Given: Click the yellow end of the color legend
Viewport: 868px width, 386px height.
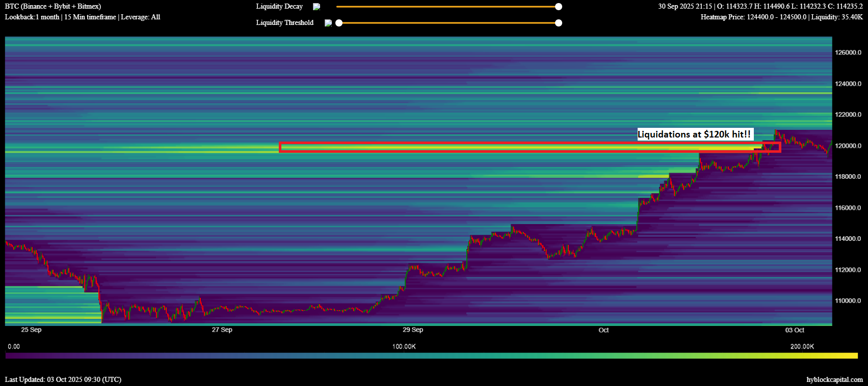Looking at the screenshot, I should [852, 355].
